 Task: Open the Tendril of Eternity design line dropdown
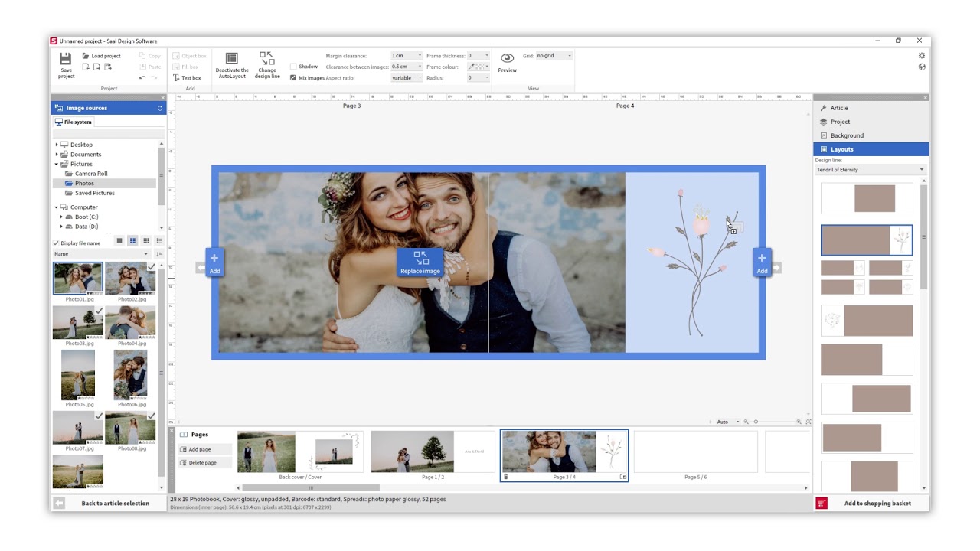(871, 170)
